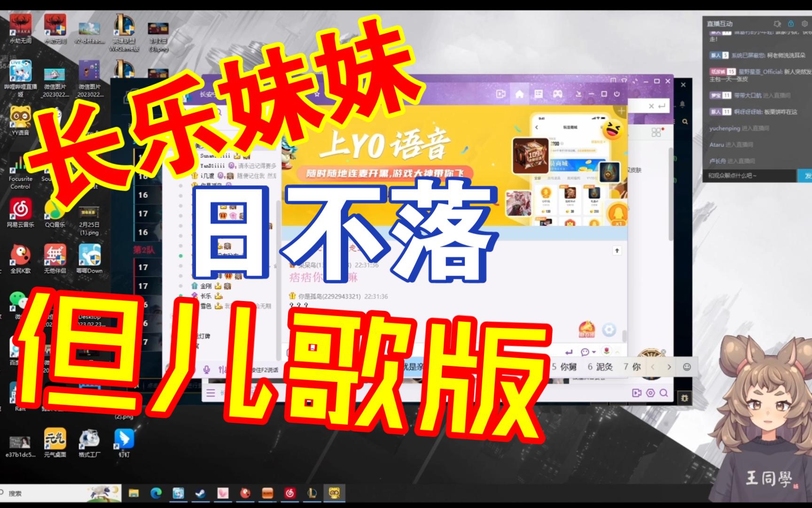The width and height of the screenshot is (812, 508).
Task: Select the 3月2日 (3).png desktop file
Action: tap(158, 37)
